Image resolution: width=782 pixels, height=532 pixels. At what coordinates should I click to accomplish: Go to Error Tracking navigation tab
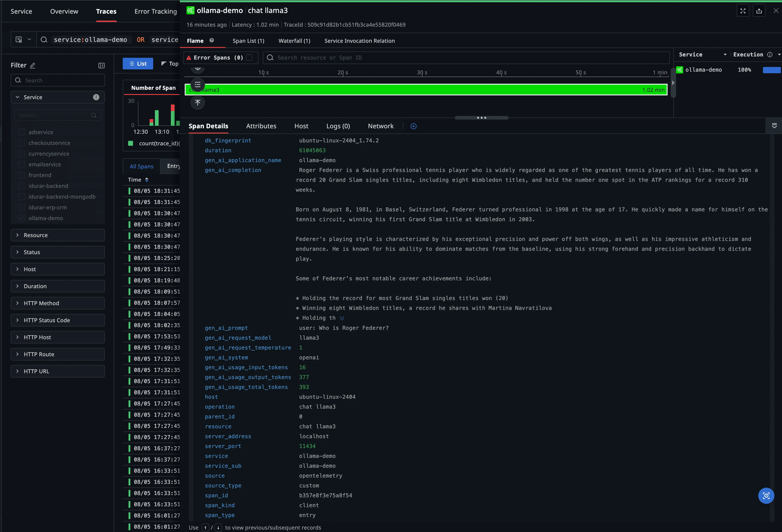point(155,11)
